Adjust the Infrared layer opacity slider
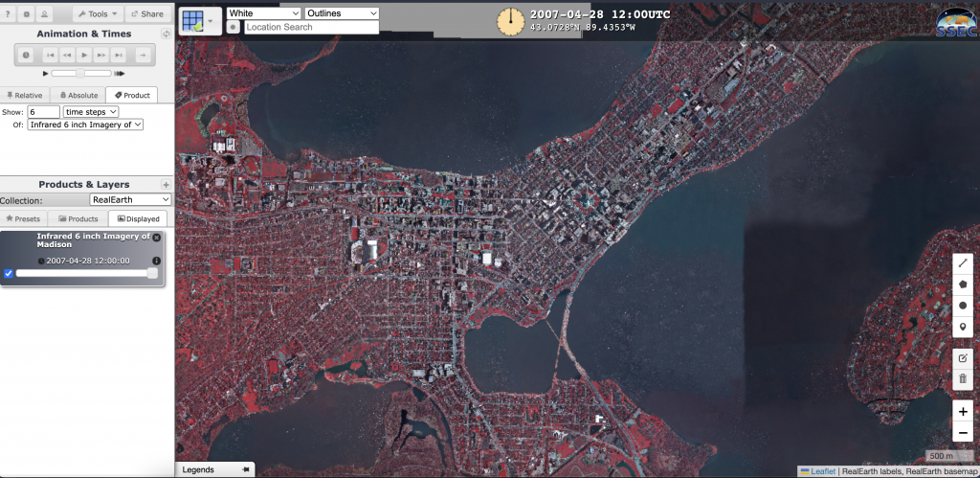 pyautogui.click(x=87, y=273)
